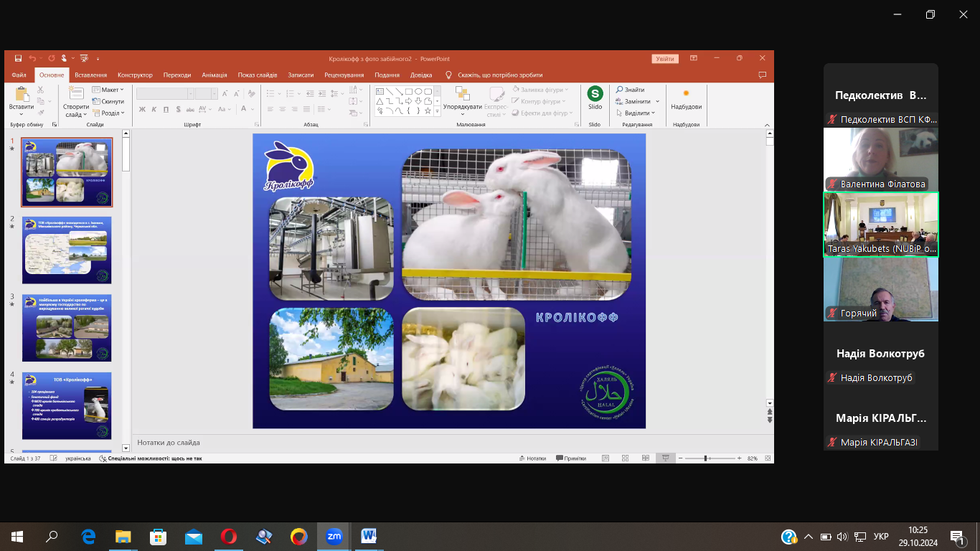
Task: Open the Файл menu
Action: 19,75
